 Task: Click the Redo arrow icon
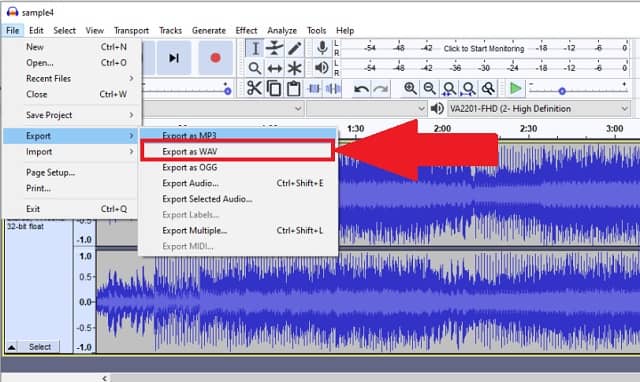click(x=381, y=88)
